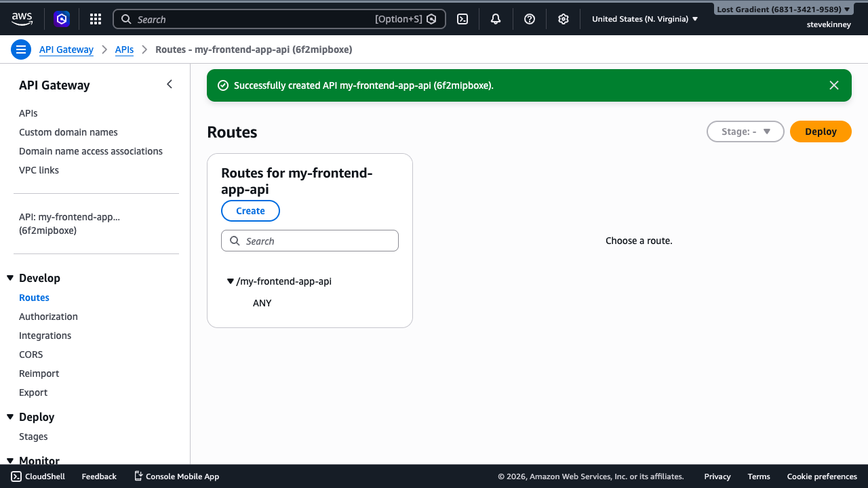Open CloudShell terminal icon in top bar
Screen dimensions: 868x488
[462, 19]
